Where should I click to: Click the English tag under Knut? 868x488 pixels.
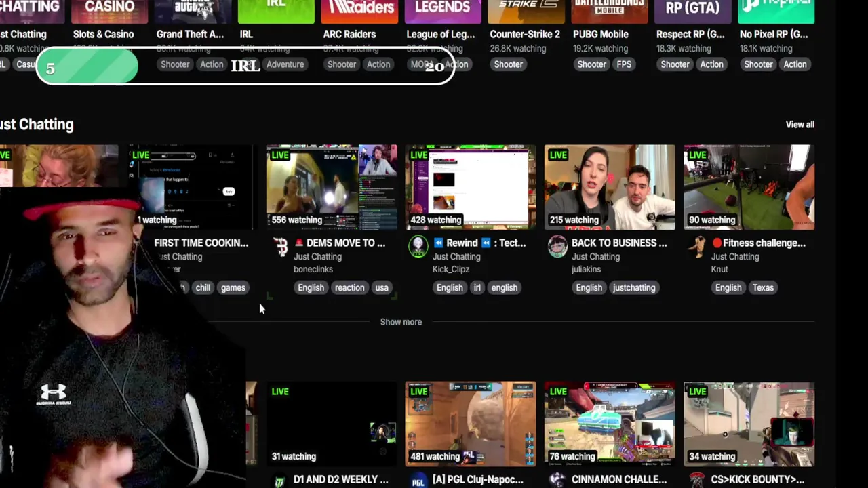pyautogui.click(x=728, y=287)
